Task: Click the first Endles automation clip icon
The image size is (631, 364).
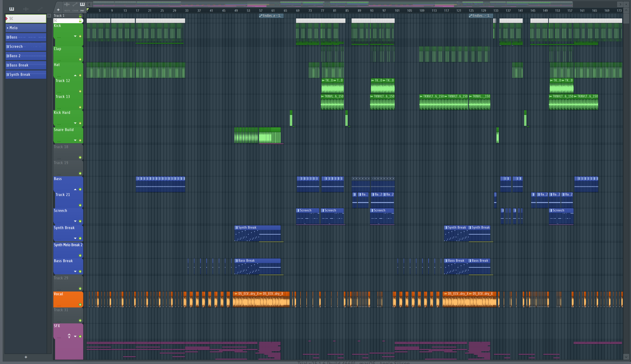Action: coord(261,16)
